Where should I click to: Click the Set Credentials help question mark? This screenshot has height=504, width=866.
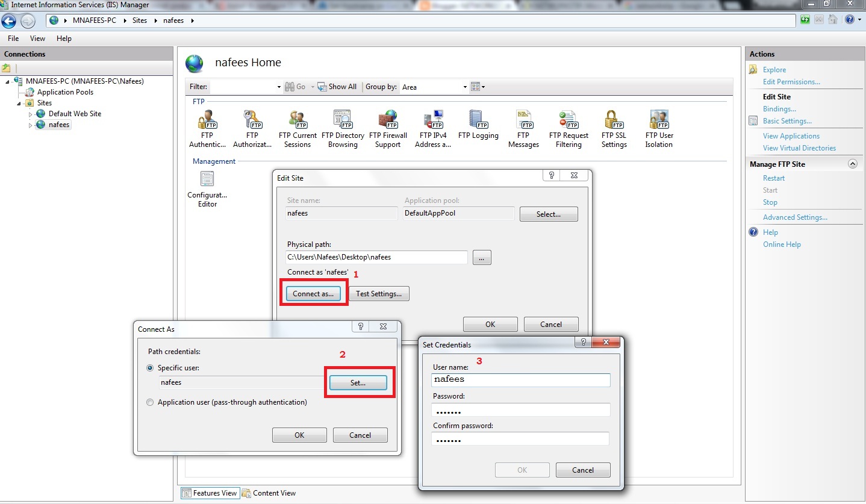583,343
